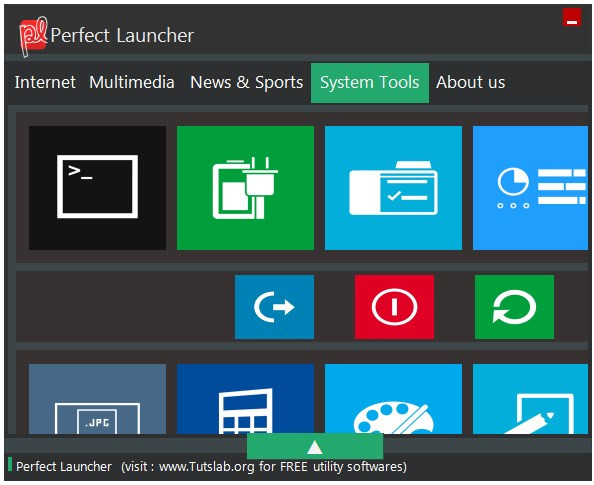Launch the Calculator tile
The image size is (594, 485).
(245, 399)
